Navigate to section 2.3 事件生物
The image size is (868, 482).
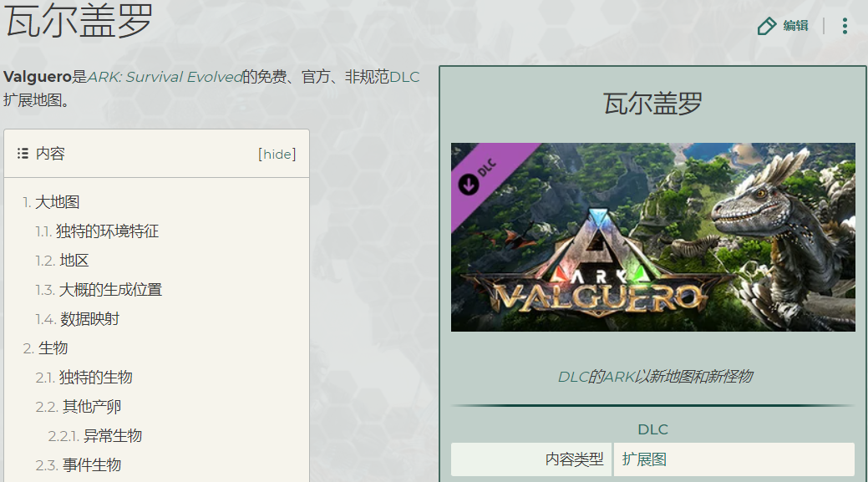92,465
